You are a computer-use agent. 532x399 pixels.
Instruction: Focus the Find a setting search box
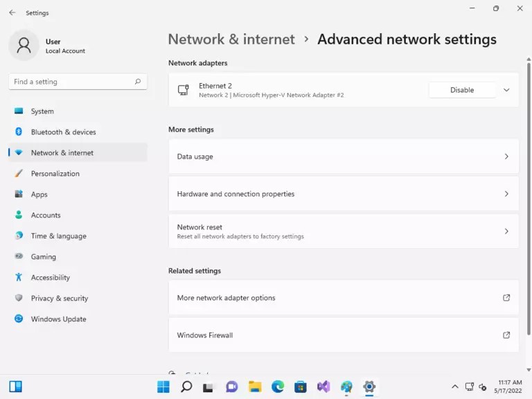pyautogui.click(x=78, y=82)
